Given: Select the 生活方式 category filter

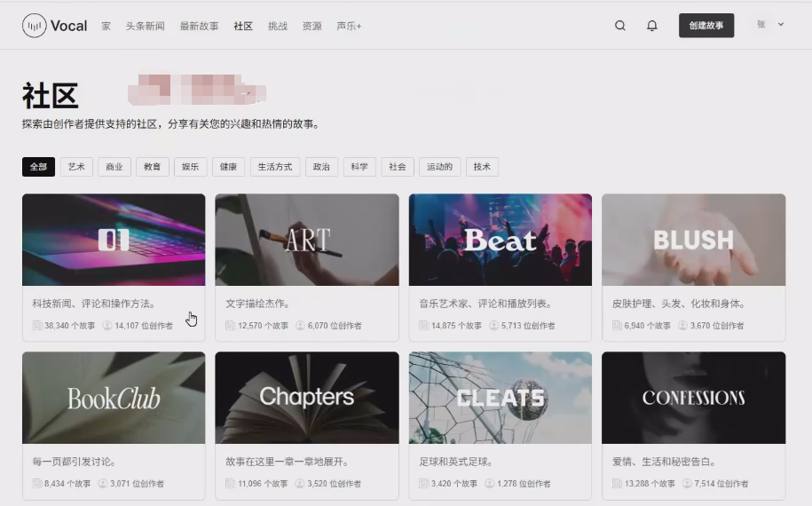Looking at the screenshot, I should (x=275, y=167).
